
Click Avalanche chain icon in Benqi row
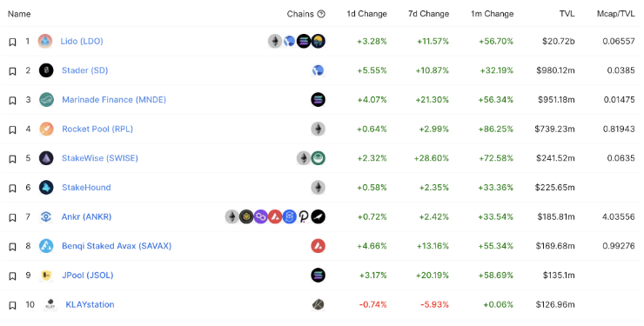pos(318,246)
